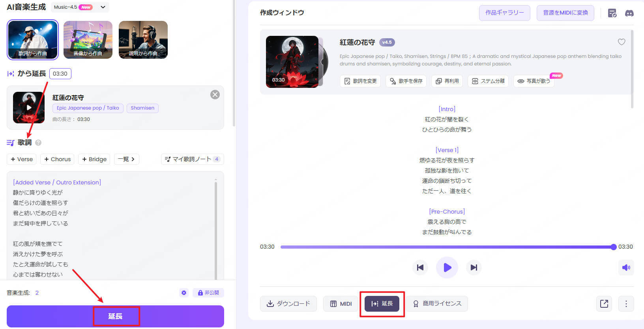Click the Epic Japanese pop / Taiko tag

[88, 108]
